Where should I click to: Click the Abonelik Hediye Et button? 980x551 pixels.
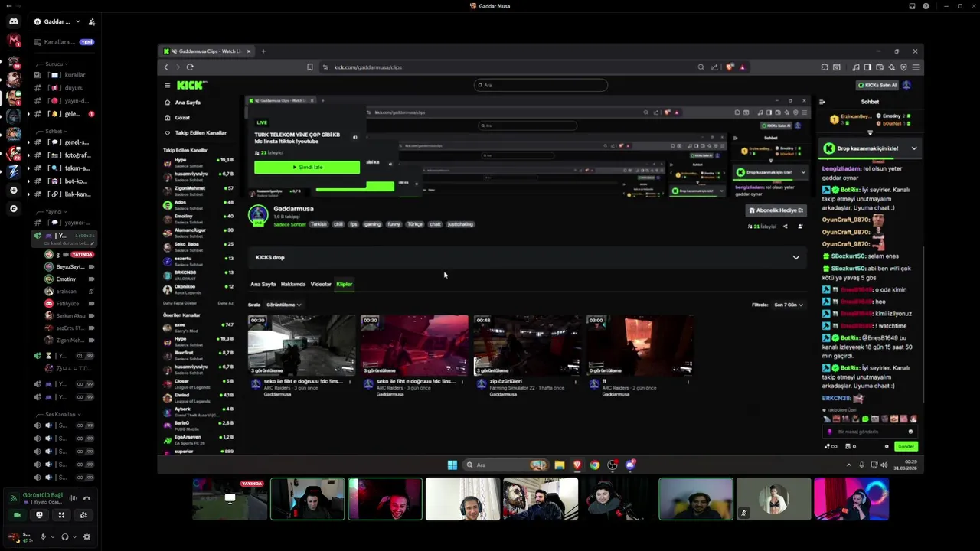[776, 210]
